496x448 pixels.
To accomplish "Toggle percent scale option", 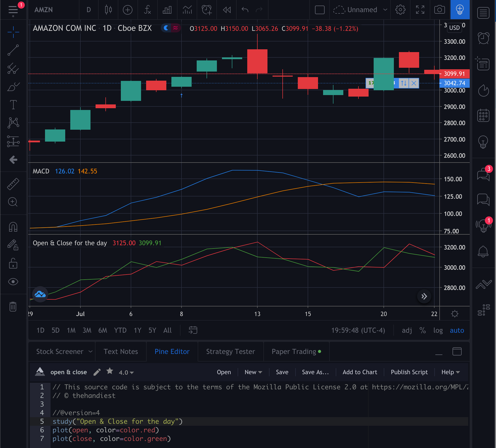I will (422, 330).
